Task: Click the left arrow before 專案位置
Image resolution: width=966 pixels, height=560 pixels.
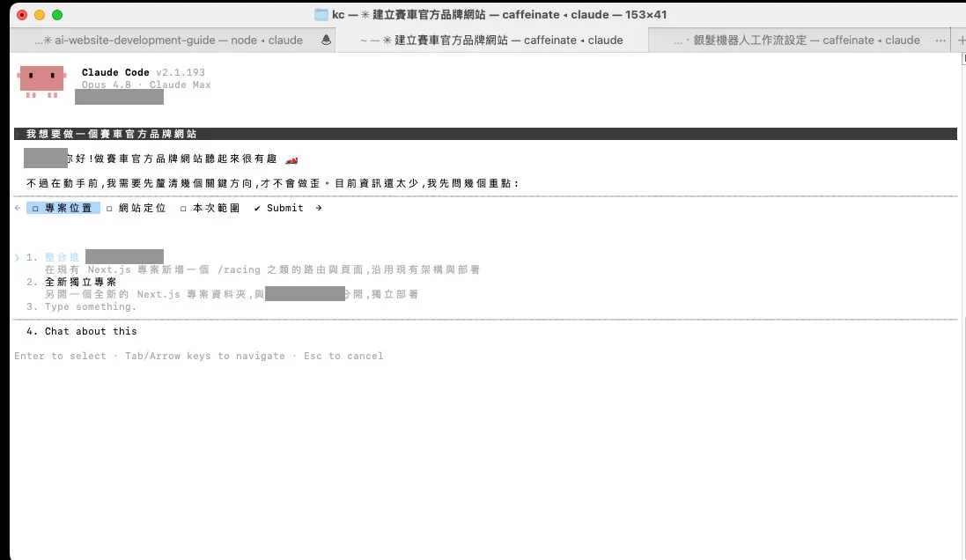Action: click(x=18, y=208)
